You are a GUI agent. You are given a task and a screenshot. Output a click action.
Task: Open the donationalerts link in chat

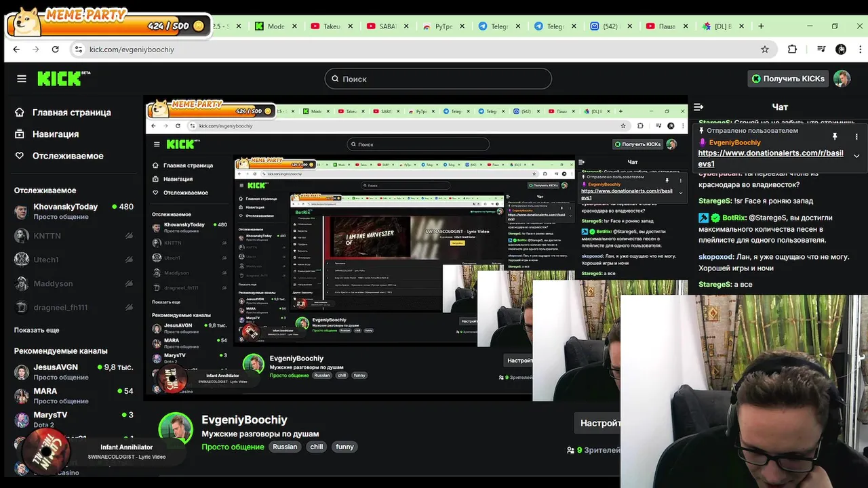tap(770, 158)
